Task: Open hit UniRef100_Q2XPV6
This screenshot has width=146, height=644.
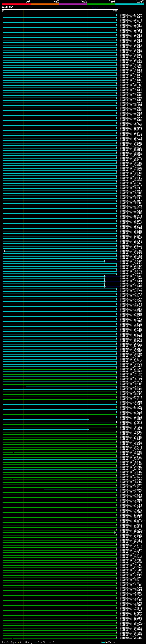Action: point(131,27)
